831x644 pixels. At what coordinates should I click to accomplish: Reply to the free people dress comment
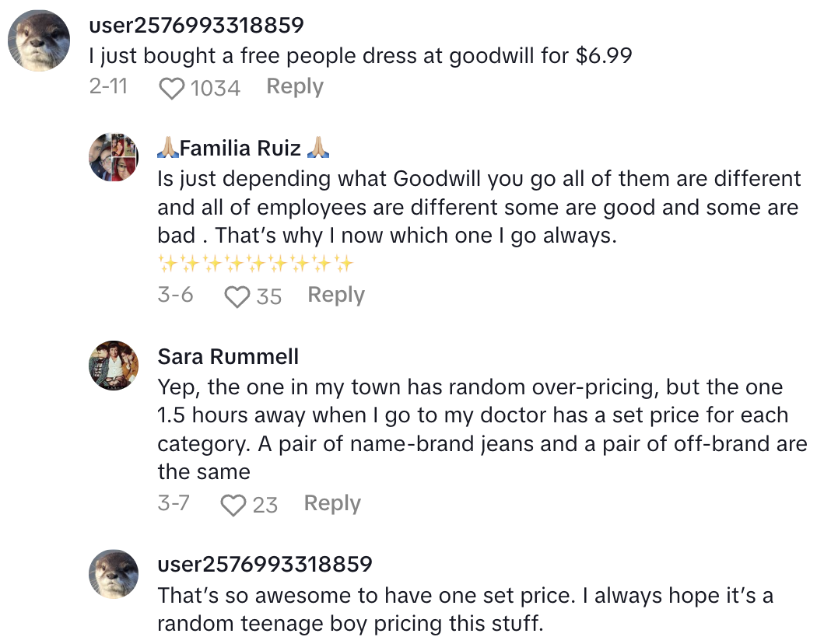(295, 87)
